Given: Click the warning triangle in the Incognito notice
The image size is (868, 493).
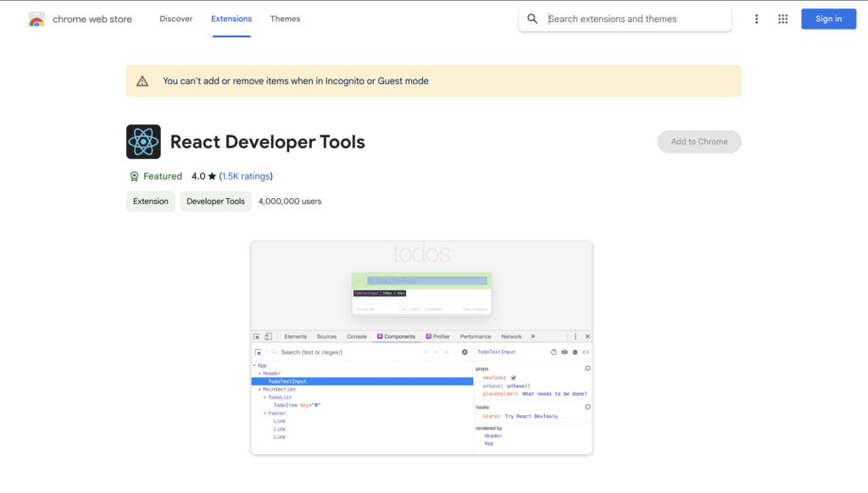Looking at the screenshot, I should pos(142,80).
